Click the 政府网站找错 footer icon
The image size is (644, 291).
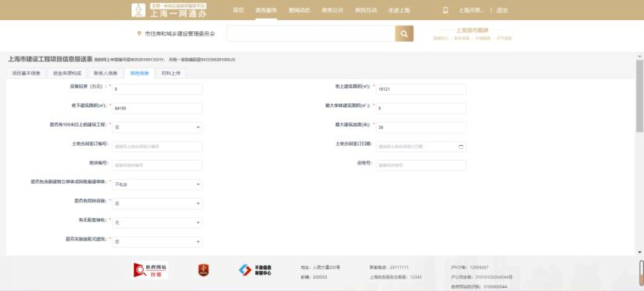(x=151, y=270)
